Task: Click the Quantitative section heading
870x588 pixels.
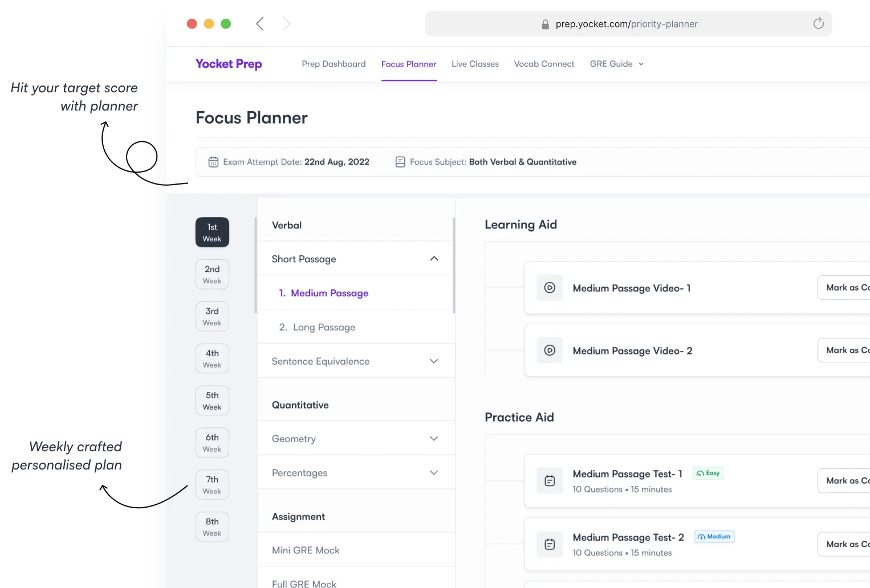Action: pos(300,405)
